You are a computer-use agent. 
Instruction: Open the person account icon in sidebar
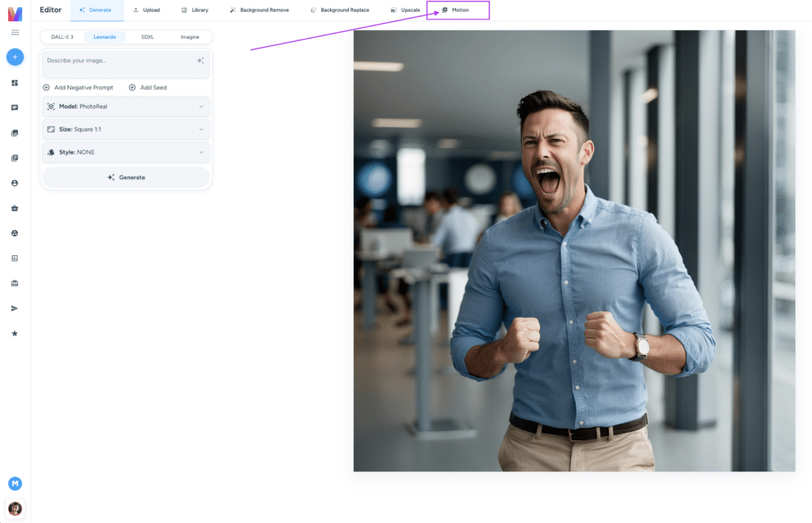click(x=14, y=183)
